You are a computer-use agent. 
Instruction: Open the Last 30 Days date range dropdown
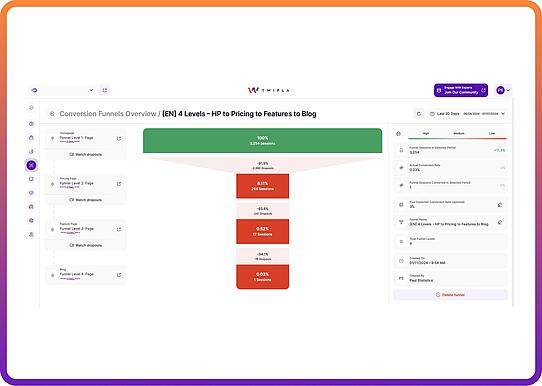click(x=468, y=113)
